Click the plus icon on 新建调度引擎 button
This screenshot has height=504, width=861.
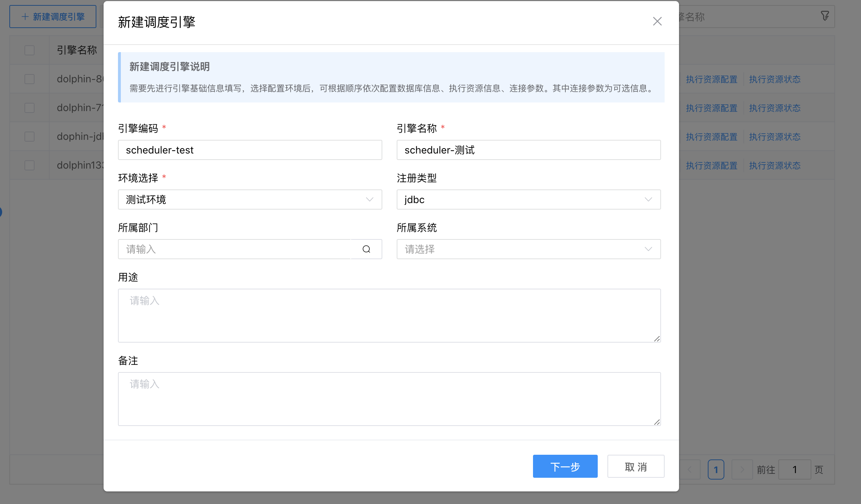[24, 16]
